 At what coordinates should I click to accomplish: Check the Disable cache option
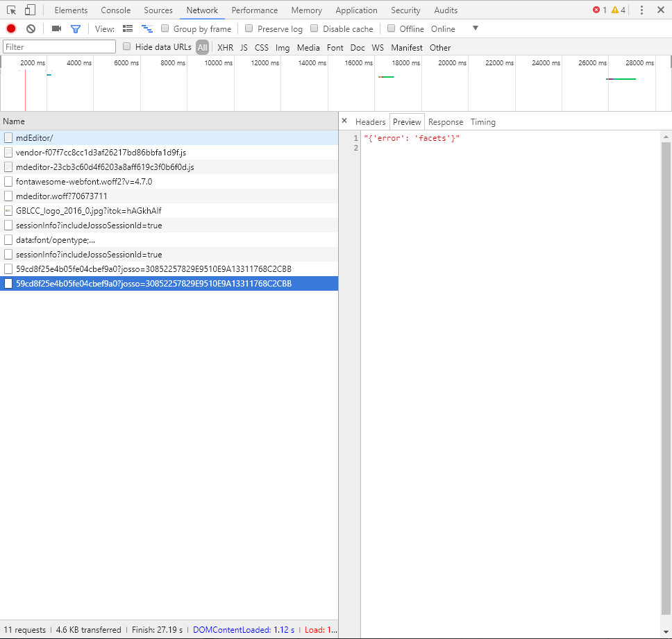click(314, 28)
